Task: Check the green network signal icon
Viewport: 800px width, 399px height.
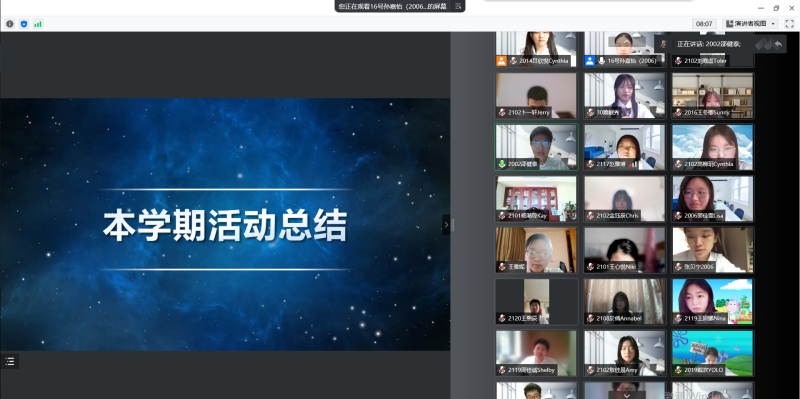Action: pyautogui.click(x=38, y=24)
